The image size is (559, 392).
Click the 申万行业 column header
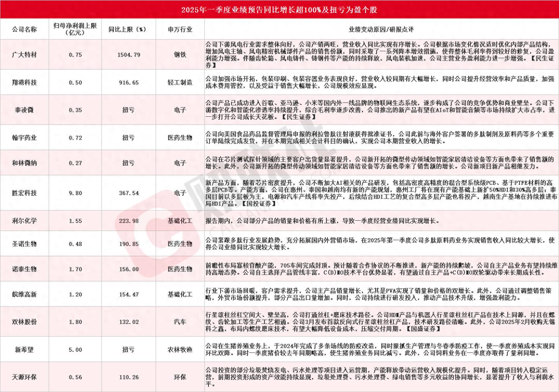click(x=180, y=29)
